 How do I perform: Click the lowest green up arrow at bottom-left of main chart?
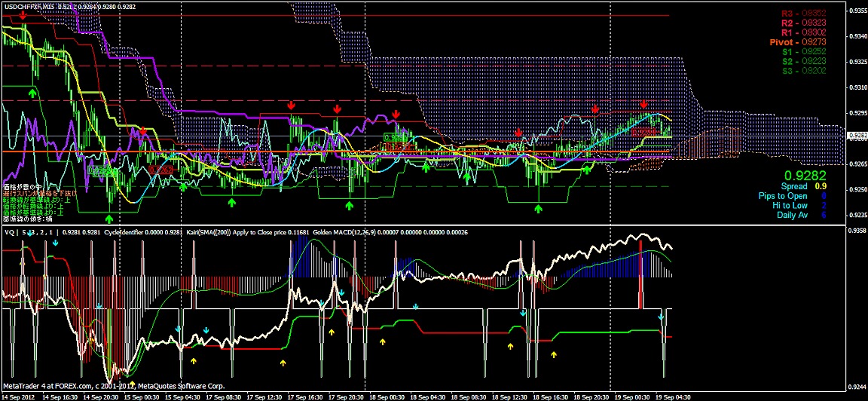point(109,218)
